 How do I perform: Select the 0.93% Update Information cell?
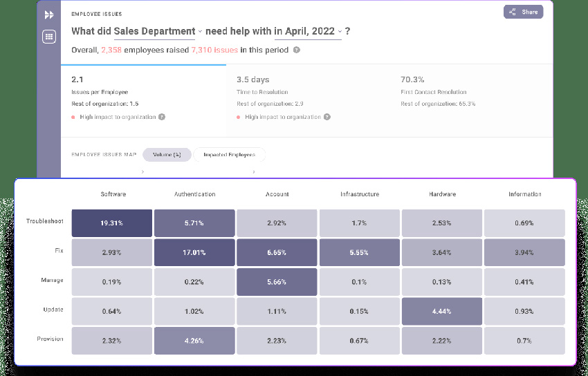click(524, 311)
